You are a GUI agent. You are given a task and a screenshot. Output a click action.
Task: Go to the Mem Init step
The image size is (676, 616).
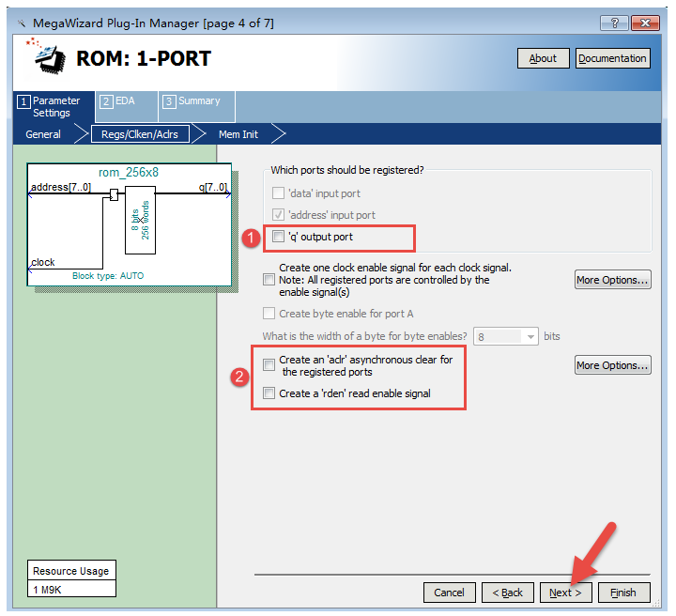pyautogui.click(x=238, y=134)
